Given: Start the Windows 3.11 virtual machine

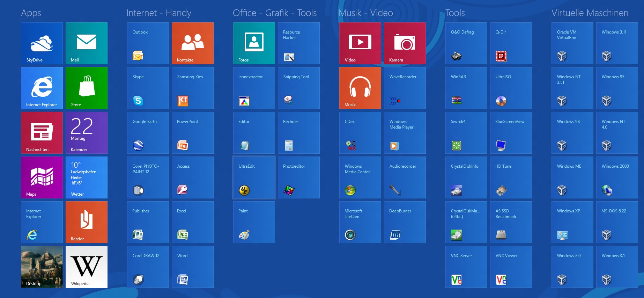Looking at the screenshot, I should coord(617,43).
